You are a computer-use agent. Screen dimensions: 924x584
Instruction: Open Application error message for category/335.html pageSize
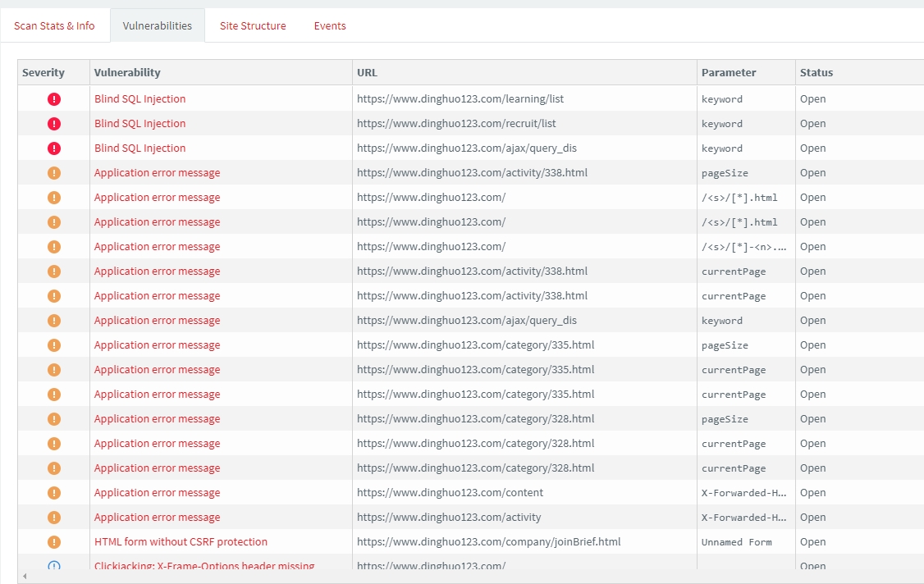pos(157,345)
